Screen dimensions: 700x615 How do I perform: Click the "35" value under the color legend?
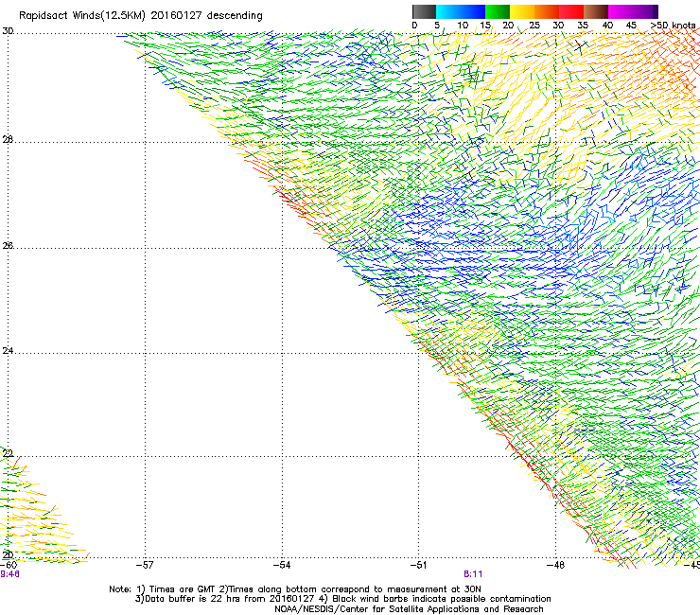pos(583,26)
